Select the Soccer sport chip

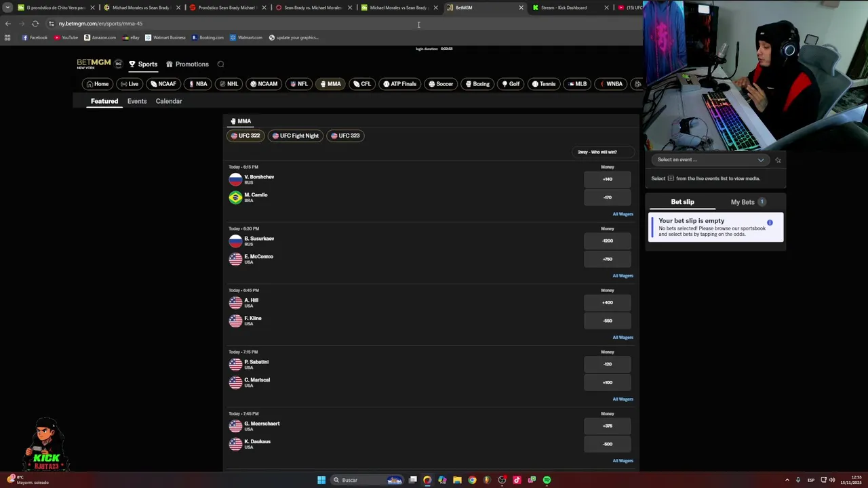[441, 84]
